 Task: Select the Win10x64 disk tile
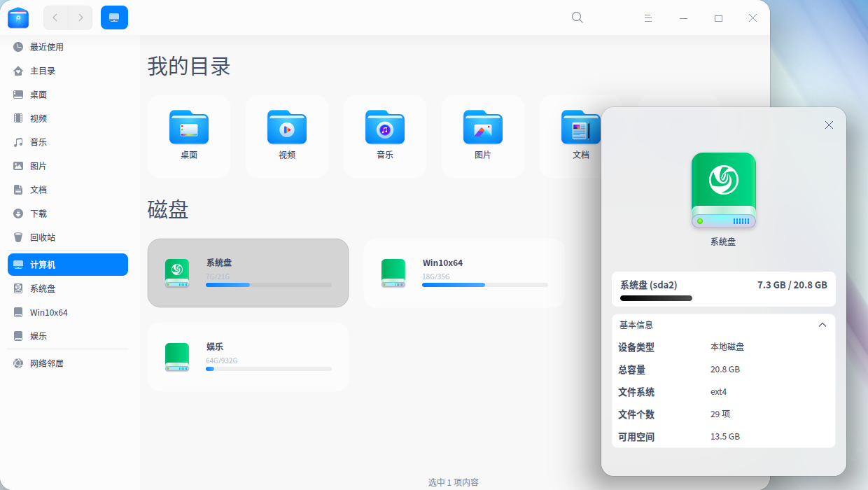click(x=464, y=273)
